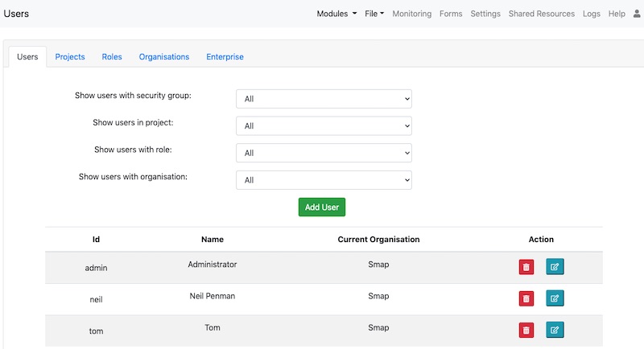Click the Add User button
This screenshot has width=644, height=349.
tap(322, 207)
